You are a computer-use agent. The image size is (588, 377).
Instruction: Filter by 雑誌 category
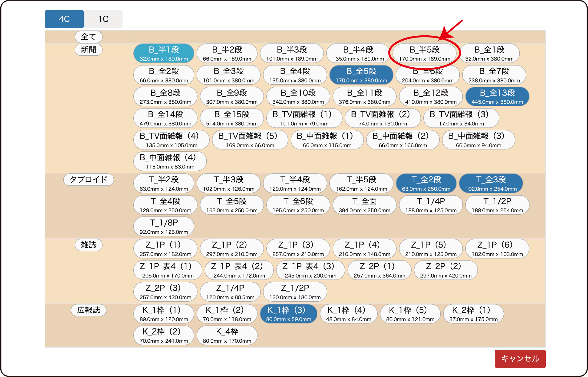click(x=89, y=245)
